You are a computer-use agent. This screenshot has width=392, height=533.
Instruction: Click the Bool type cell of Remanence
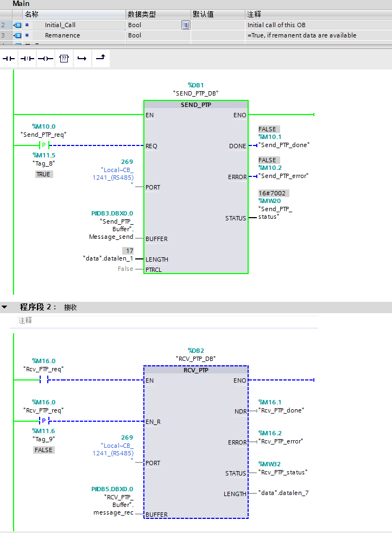[x=158, y=35]
